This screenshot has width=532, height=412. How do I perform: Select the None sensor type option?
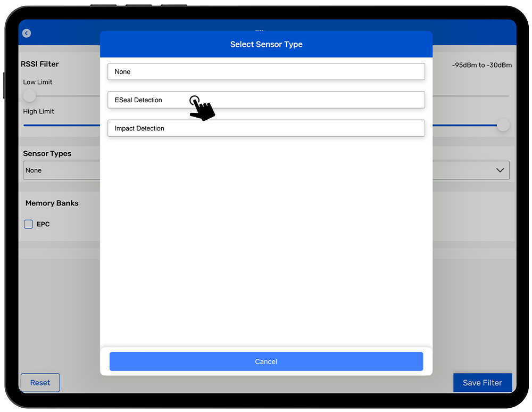coord(266,72)
